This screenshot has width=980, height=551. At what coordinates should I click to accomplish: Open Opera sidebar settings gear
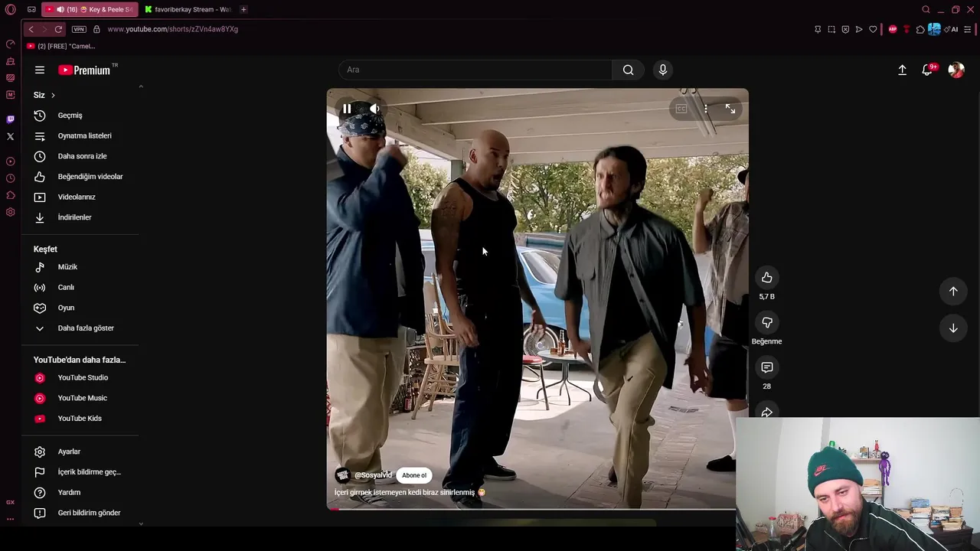10,212
